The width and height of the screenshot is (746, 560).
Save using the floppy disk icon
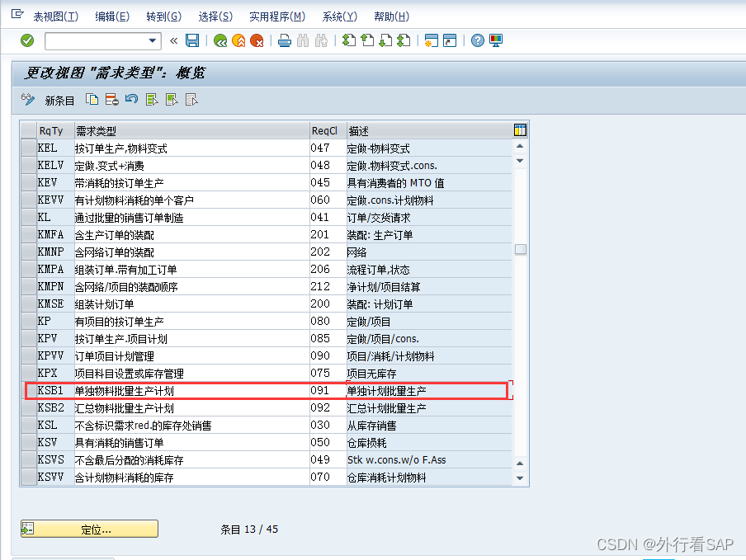point(192,40)
